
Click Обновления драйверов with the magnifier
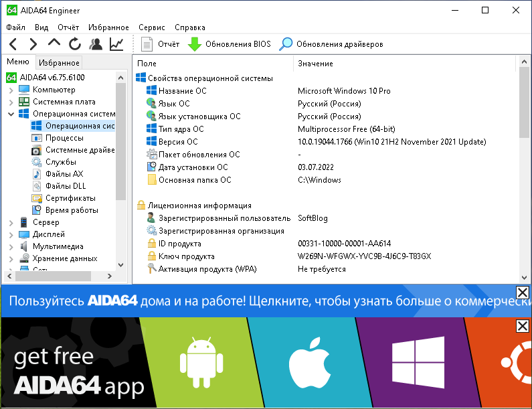pyautogui.click(x=331, y=44)
